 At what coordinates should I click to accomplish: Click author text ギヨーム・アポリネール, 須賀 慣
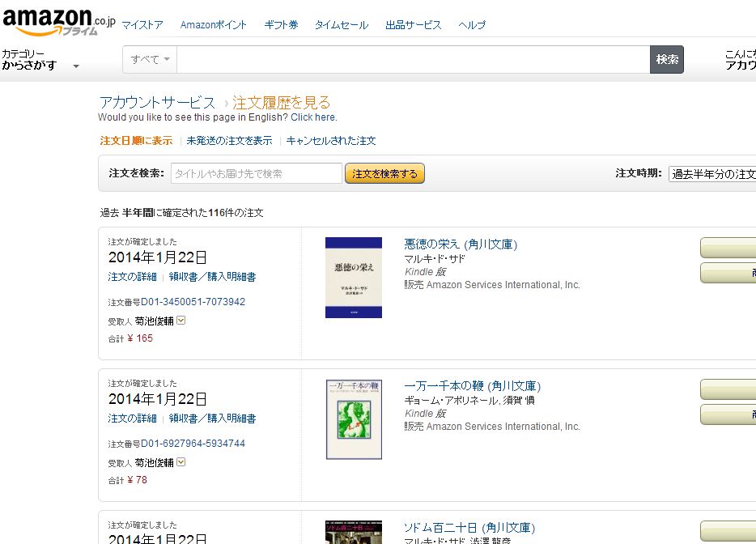point(469,401)
